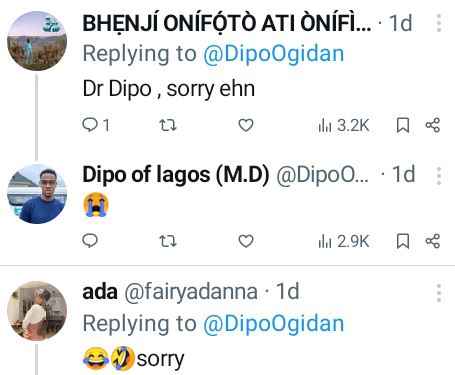Screen dimensions: 455x375
Task: View analytics showing 2.9K views
Action: [344, 241]
